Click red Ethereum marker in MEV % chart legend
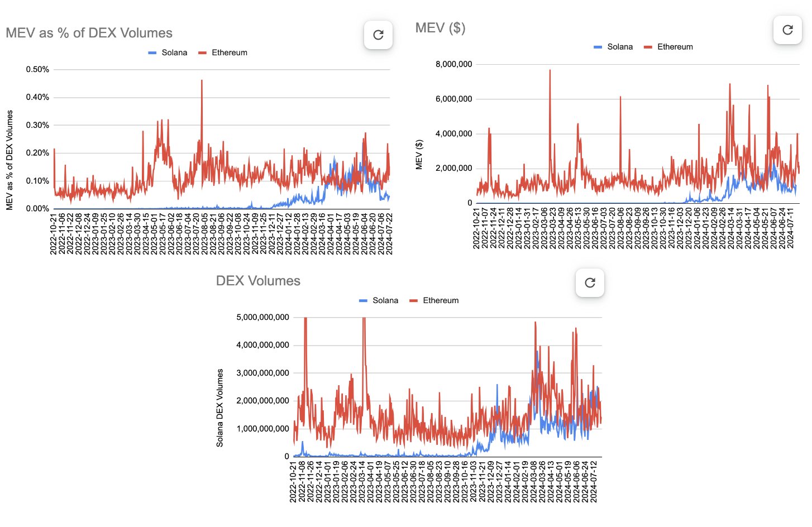812x527 pixels. click(x=202, y=53)
